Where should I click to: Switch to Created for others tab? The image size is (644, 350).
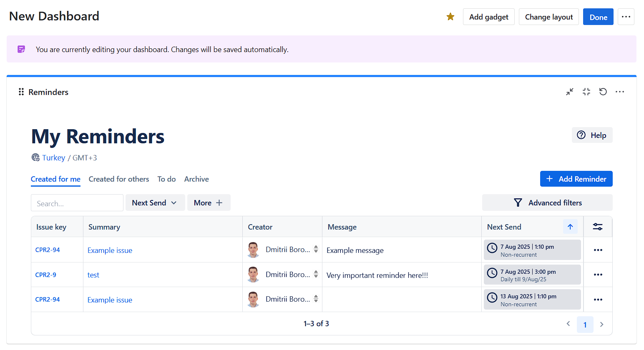click(x=119, y=179)
